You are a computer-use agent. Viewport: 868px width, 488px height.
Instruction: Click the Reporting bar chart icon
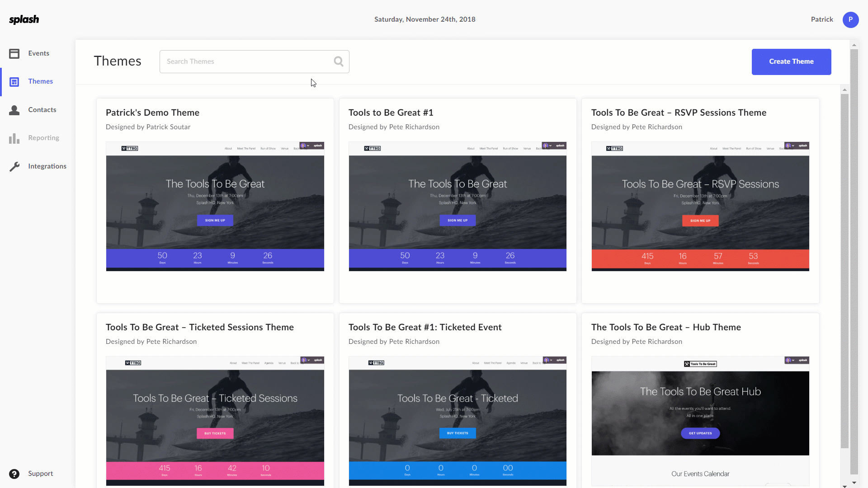[x=14, y=138]
